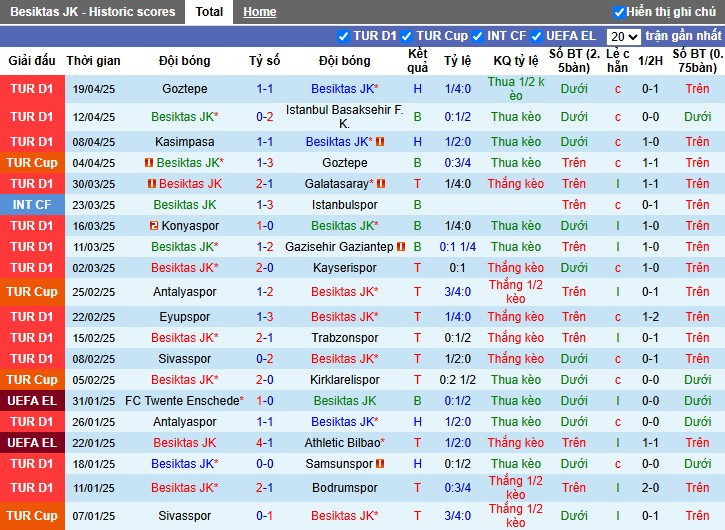This screenshot has width=725, height=530.
Task: Open Kirklarelispor team link
Action: click(344, 380)
